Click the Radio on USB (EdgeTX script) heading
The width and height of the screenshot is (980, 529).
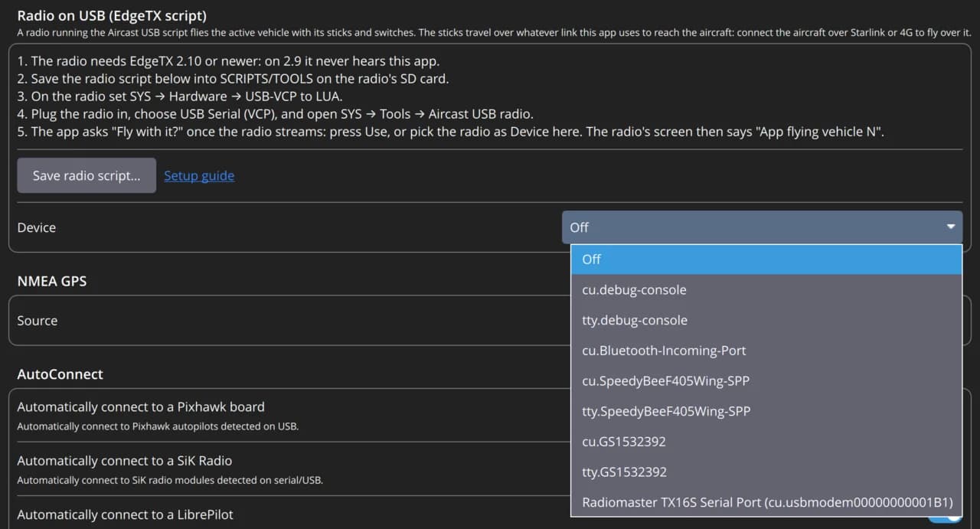click(112, 15)
